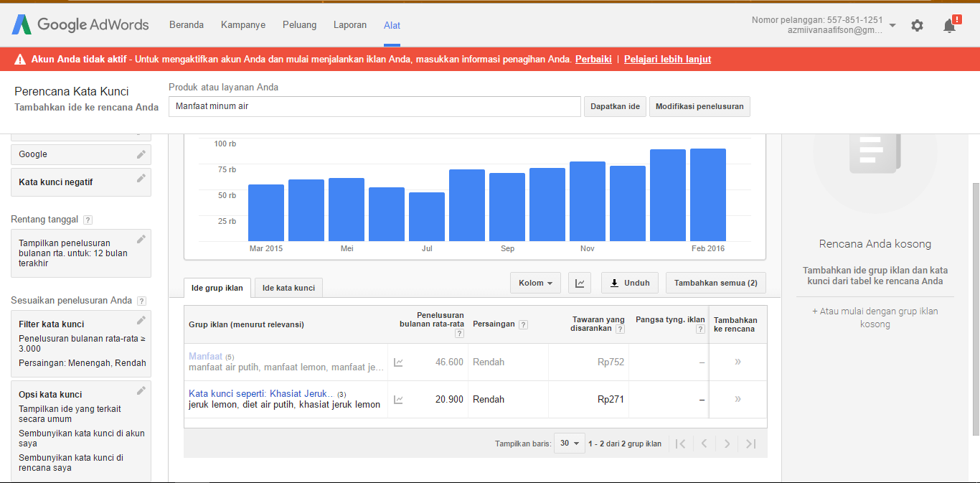The width and height of the screenshot is (980, 483).
Task: Open the Beranda menu
Action: coord(187,24)
